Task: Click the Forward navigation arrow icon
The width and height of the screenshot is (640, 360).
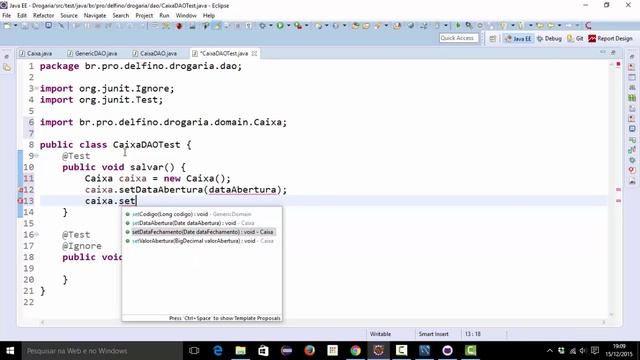Action: 568,26
